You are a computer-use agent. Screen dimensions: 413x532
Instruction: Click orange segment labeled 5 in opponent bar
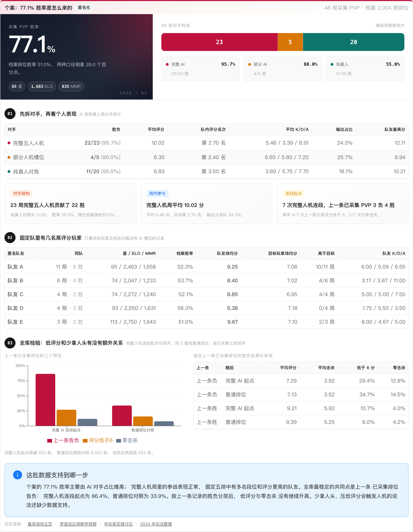click(x=290, y=42)
